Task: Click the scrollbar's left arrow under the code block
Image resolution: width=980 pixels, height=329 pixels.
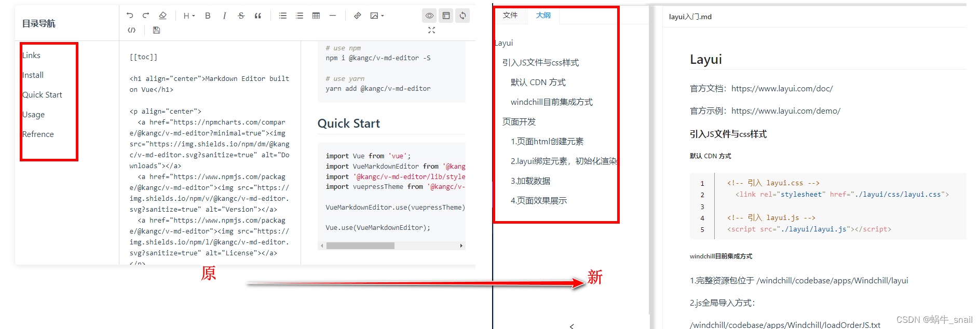Action: (322, 245)
